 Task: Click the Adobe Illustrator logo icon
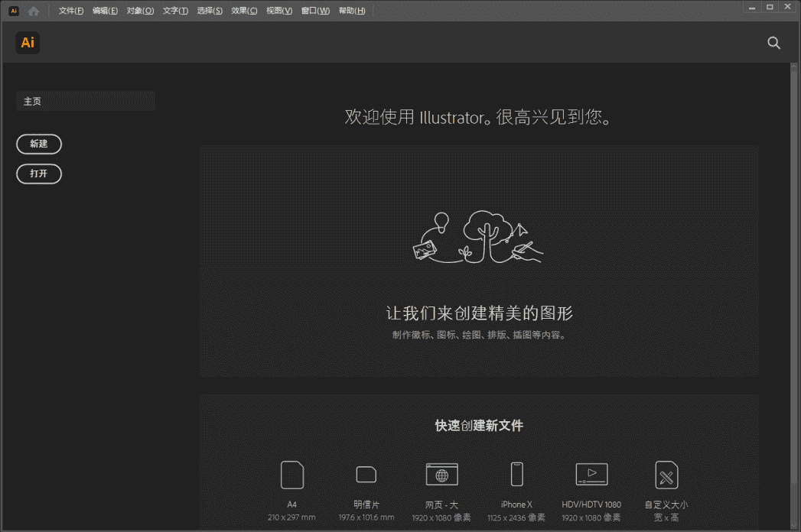click(x=27, y=43)
